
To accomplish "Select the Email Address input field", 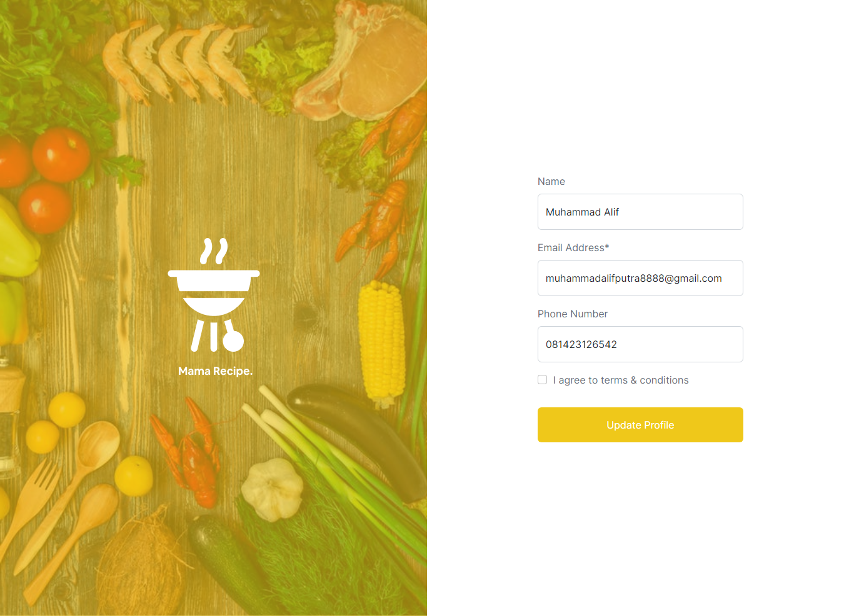I will [x=640, y=278].
